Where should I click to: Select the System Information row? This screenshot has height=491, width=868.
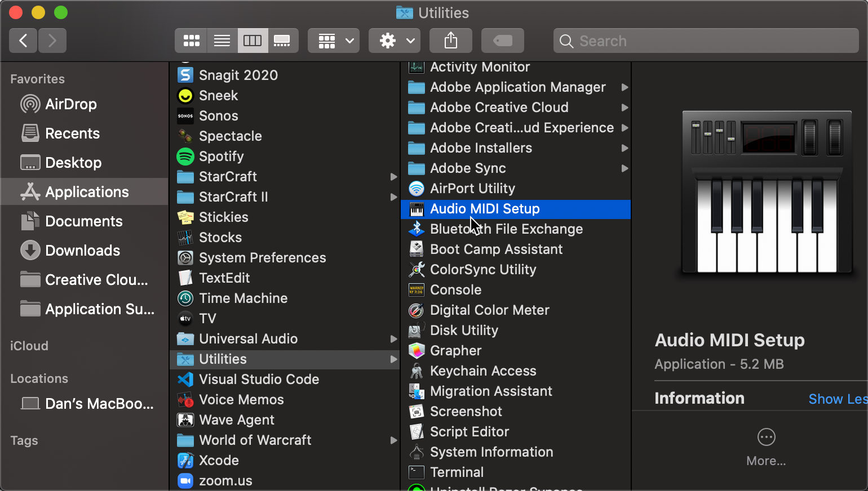(516, 452)
